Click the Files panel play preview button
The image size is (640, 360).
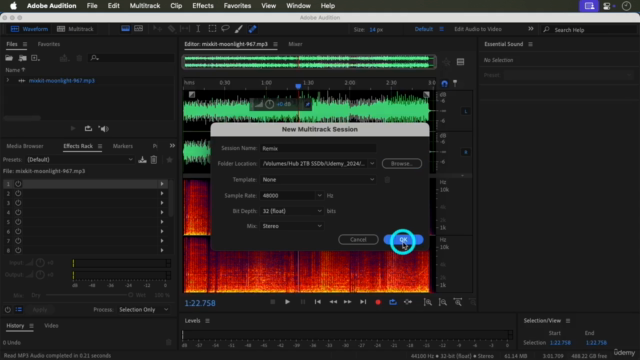click(x=73, y=129)
